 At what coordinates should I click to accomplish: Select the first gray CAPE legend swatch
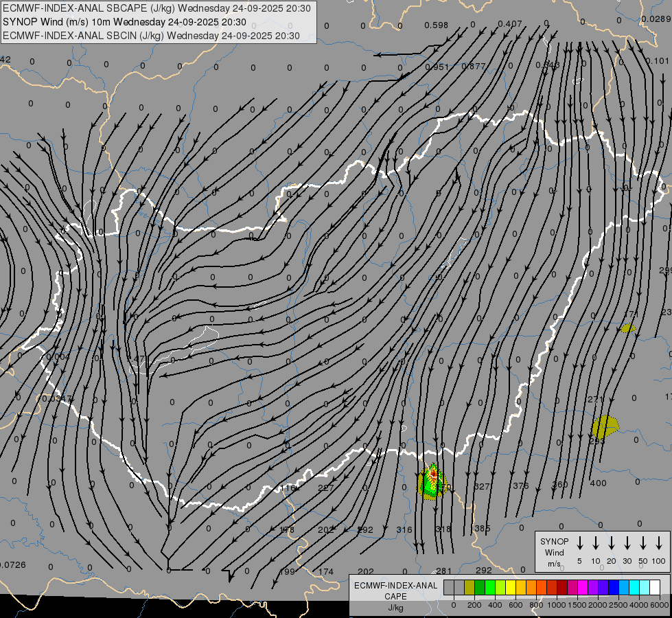click(449, 587)
